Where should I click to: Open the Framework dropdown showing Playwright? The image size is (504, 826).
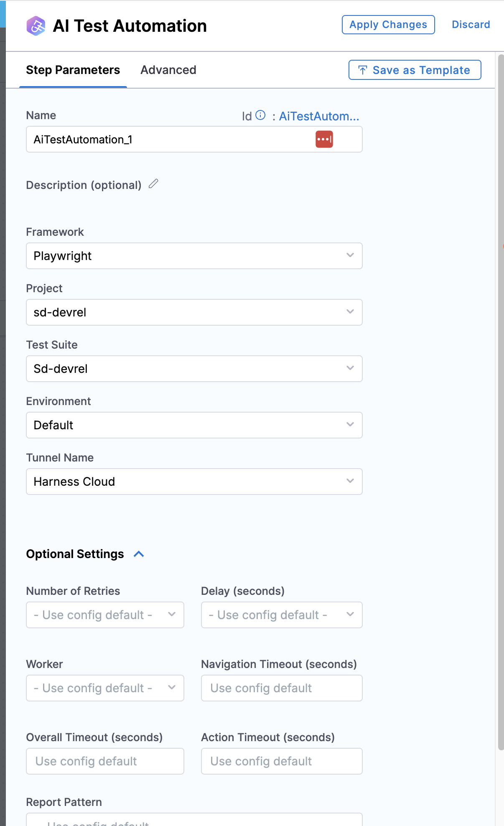(194, 256)
